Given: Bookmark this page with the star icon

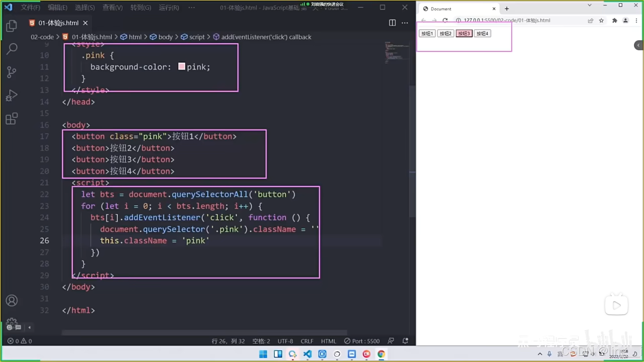Looking at the screenshot, I should point(601,20).
